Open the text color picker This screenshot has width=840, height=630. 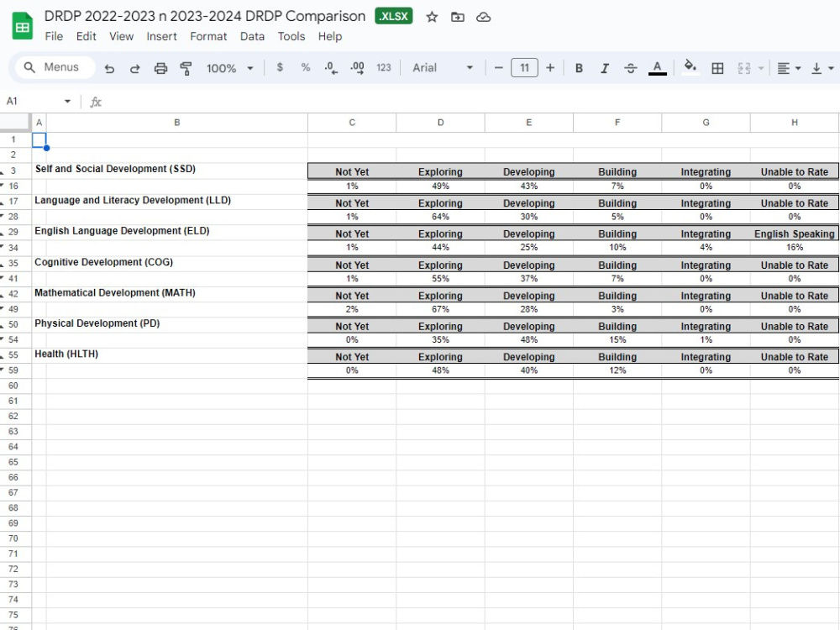pyautogui.click(x=658, y=68)
